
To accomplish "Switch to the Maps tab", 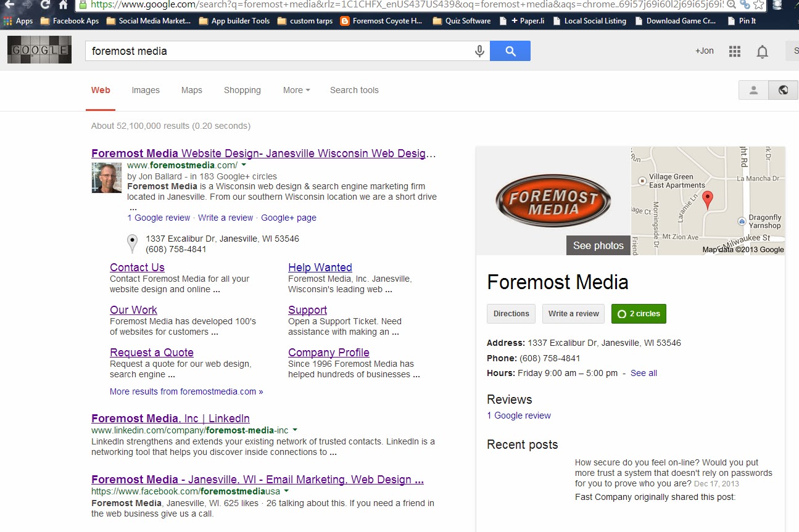I will (x=192, y=90).
